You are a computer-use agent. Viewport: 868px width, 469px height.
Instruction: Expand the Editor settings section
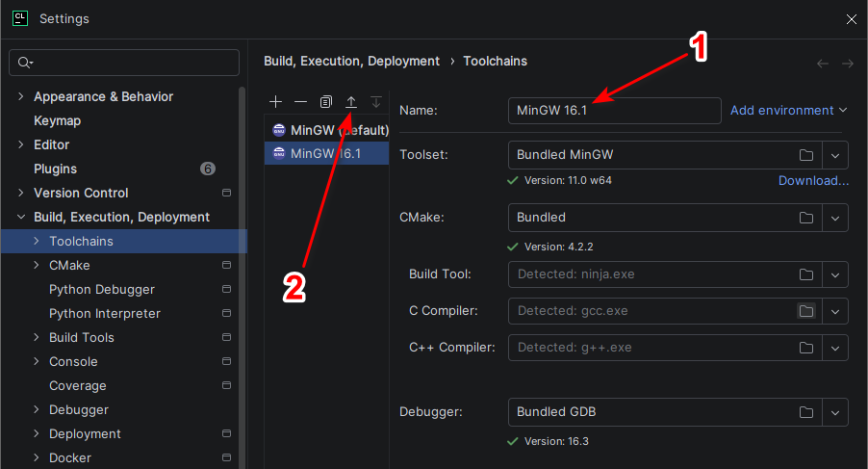[x=21, y=144]
